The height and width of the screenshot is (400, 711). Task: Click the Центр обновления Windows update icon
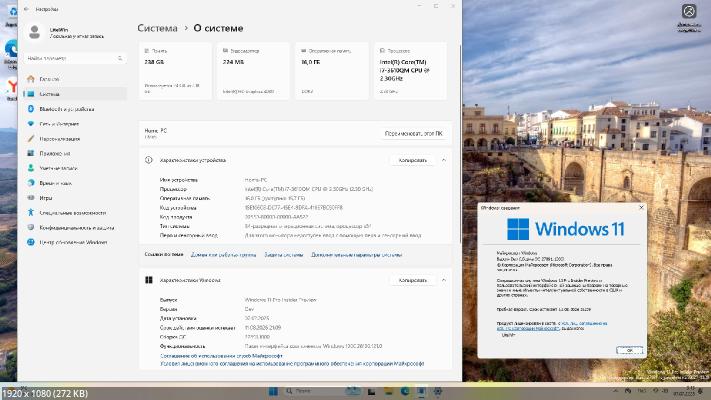click(31, 242)
